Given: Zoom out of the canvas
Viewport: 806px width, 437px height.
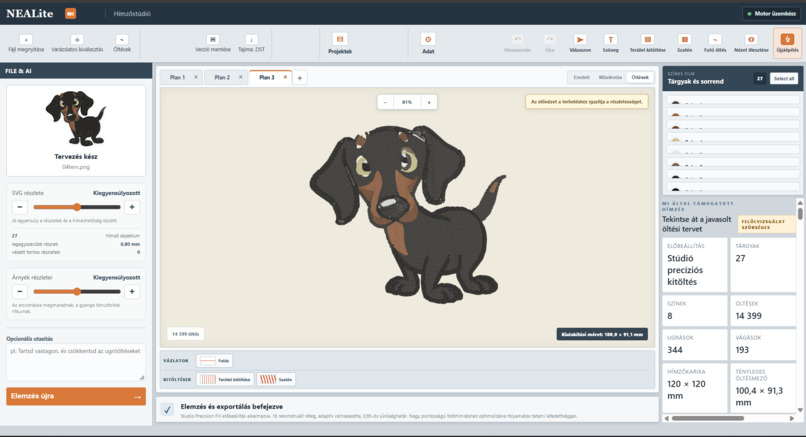Looking at the screenshot, I should pos(386,102).
